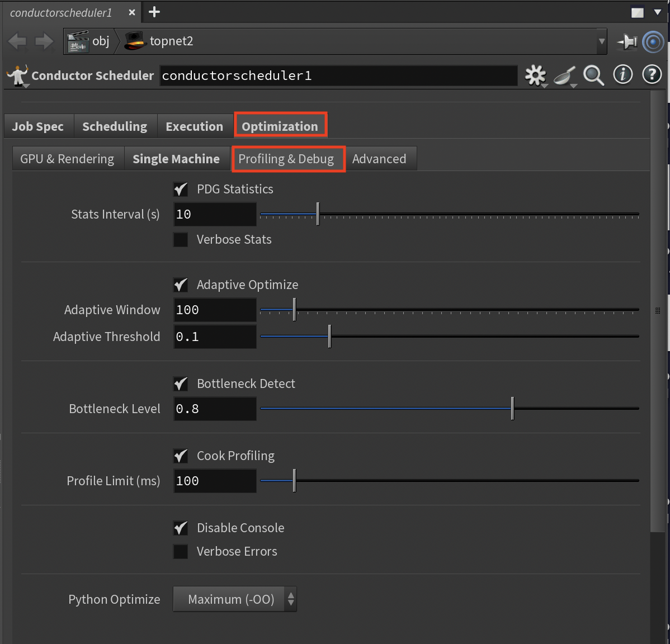Image resolution: width=670 pixels, height=644 pixels.
Task: Toggle the PDG Statistics checkbox
Action: [x=181, y=189]
